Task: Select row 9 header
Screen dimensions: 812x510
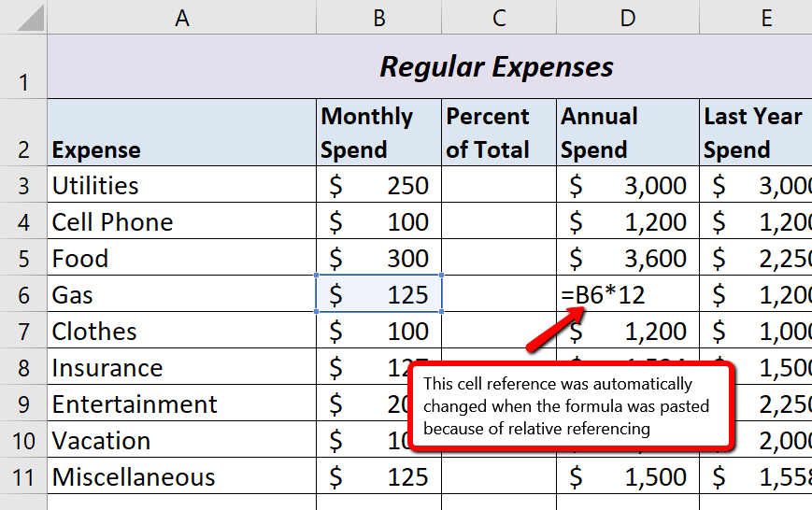Action: click(x=23, y=403)
